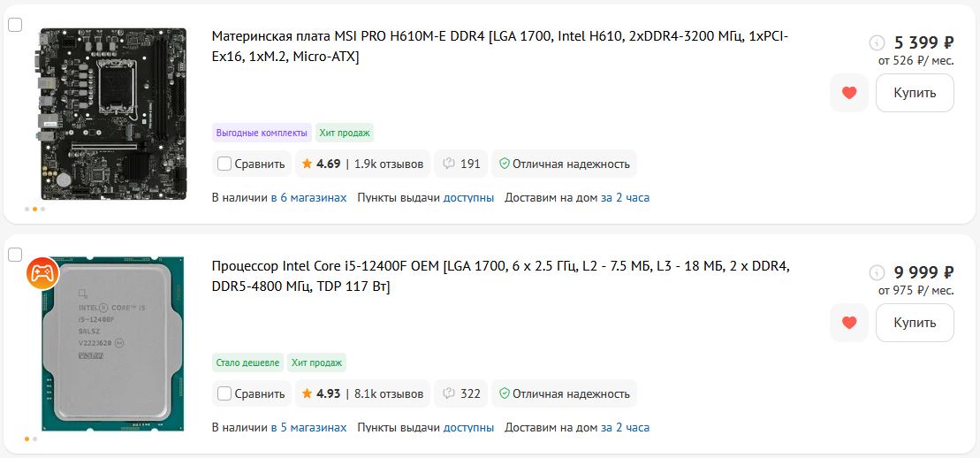Click the 'Стало дешевле' tag

247,363
